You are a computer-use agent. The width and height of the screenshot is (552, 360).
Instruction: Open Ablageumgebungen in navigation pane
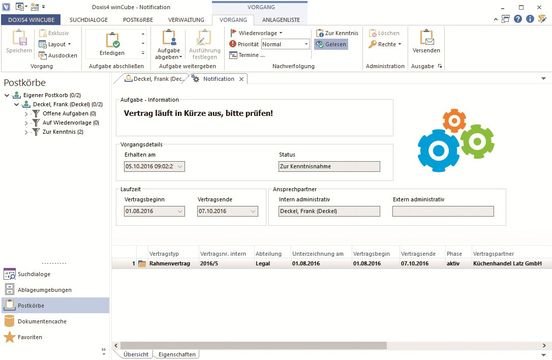[x=55, y=290]
